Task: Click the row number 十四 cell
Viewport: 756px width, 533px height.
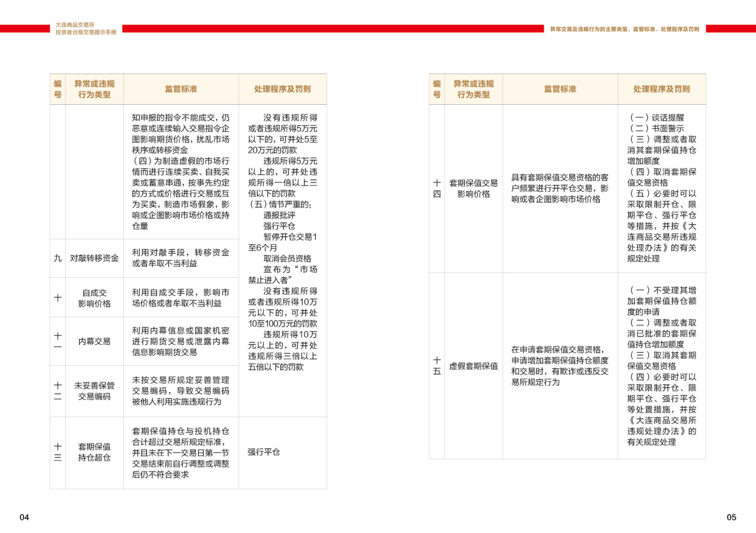Action: click(437, 188)
